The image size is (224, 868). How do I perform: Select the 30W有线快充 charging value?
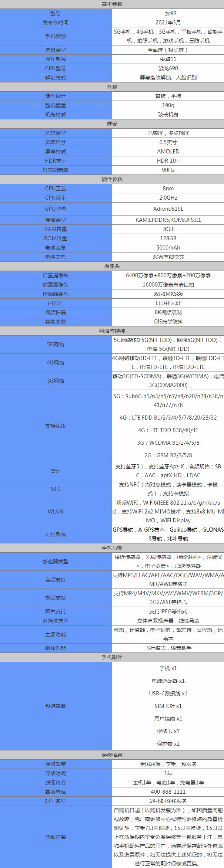coord(168,257)
